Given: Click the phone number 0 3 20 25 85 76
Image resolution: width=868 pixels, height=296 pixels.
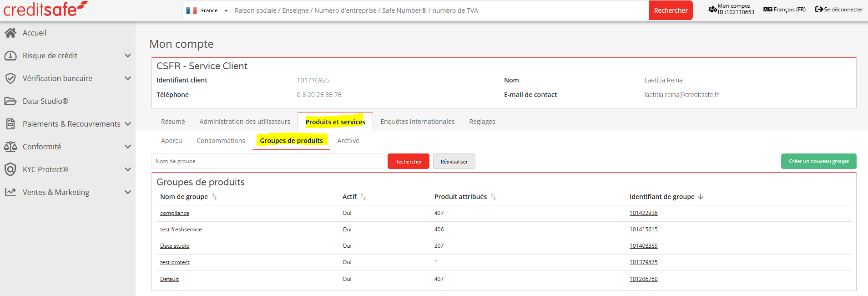Looking at the screenshot, I should 319,95.
